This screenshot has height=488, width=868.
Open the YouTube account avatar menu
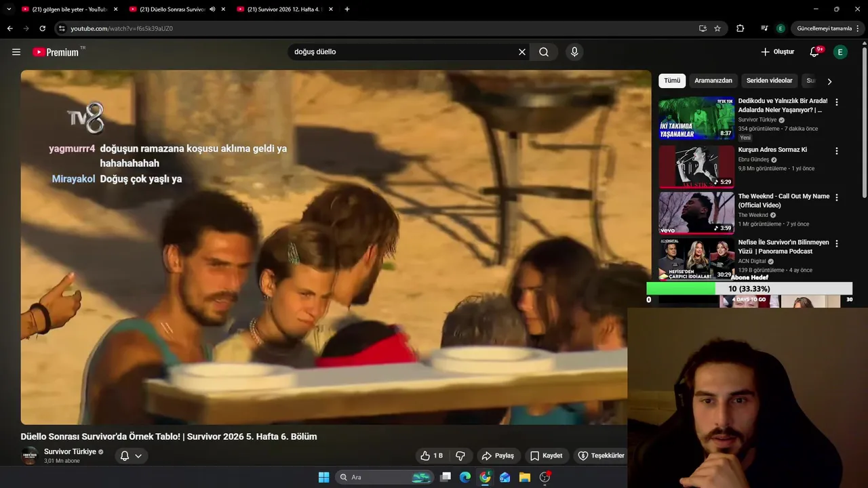(x=840, y=52)
